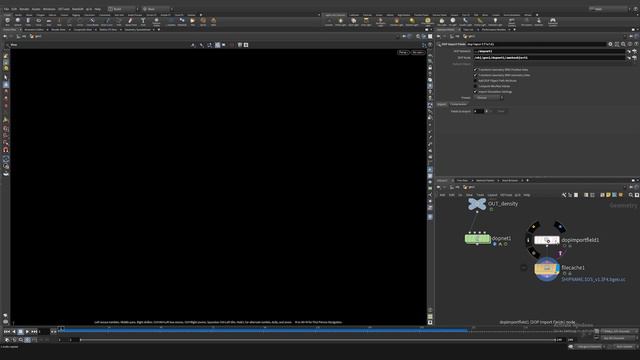Switch to the Tree View tab

[462, 180]
